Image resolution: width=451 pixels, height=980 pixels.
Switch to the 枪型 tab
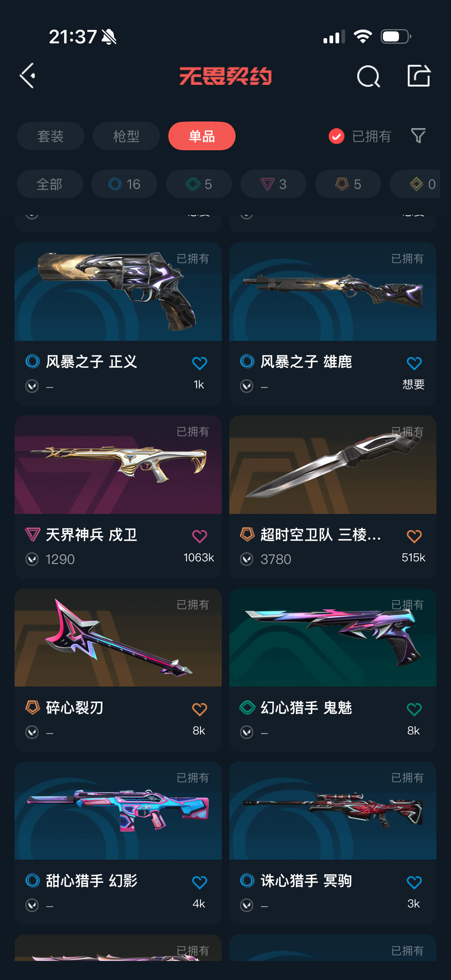click(x=126, y=136)
